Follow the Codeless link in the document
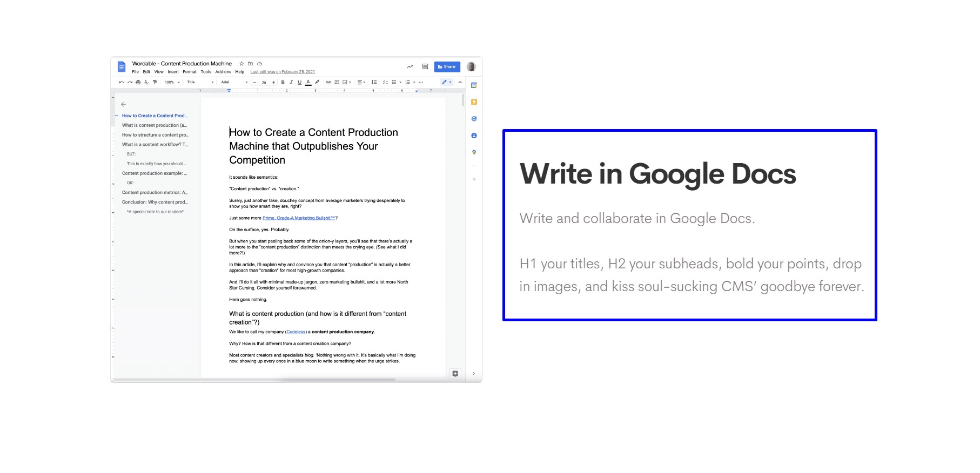The width and height of the screenshot is (980, 473). click(x=296, y=332)
